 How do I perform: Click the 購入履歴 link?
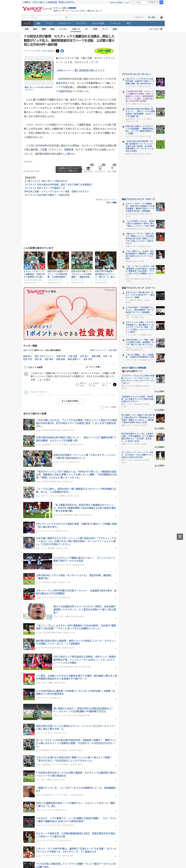(x=152, y=18)
